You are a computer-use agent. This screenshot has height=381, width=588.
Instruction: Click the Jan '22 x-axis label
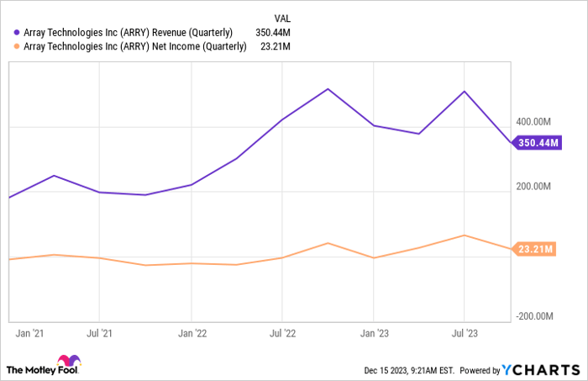click(x=192, y=333)
